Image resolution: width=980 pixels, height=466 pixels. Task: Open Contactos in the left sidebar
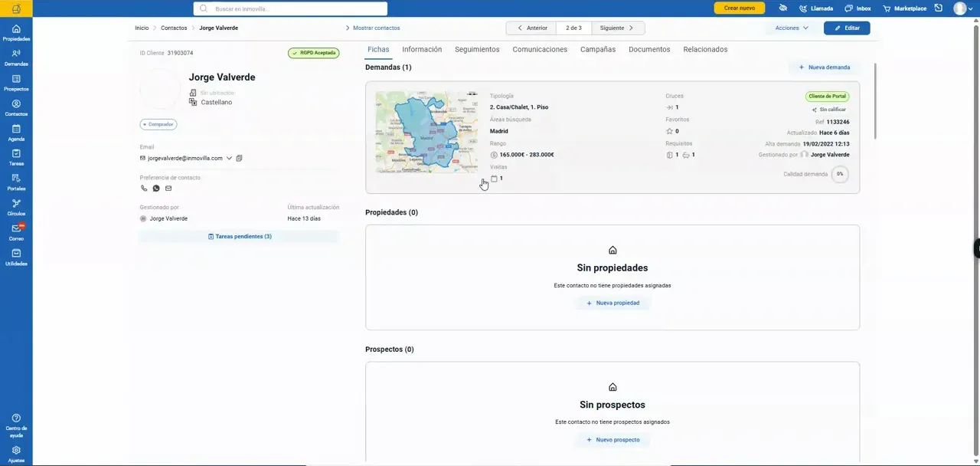coord(16,108)
